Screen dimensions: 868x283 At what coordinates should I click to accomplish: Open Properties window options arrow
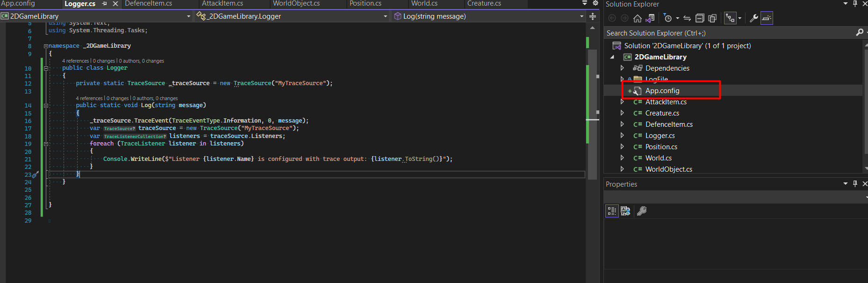pyautogui.click(x=846, y=184)
